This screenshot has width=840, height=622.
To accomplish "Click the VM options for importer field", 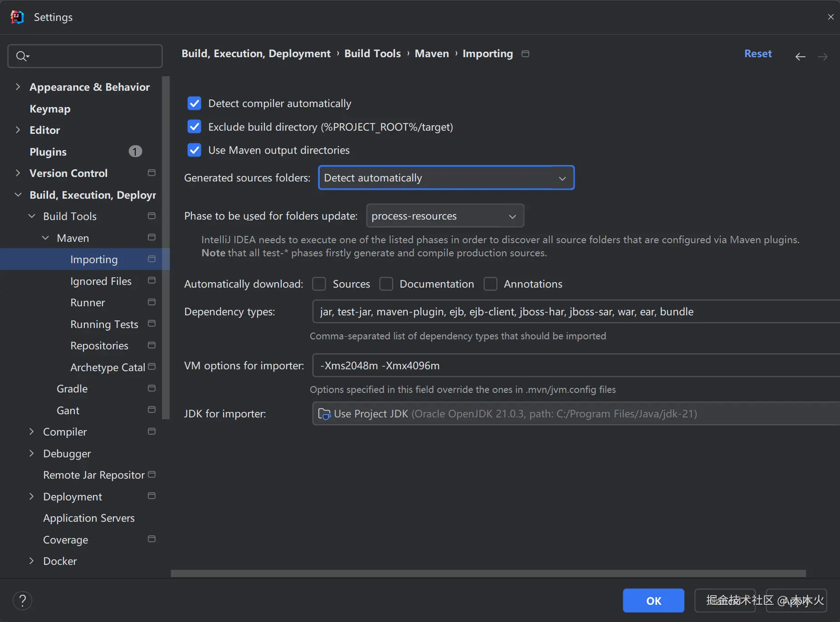I will tap(576, 366).
